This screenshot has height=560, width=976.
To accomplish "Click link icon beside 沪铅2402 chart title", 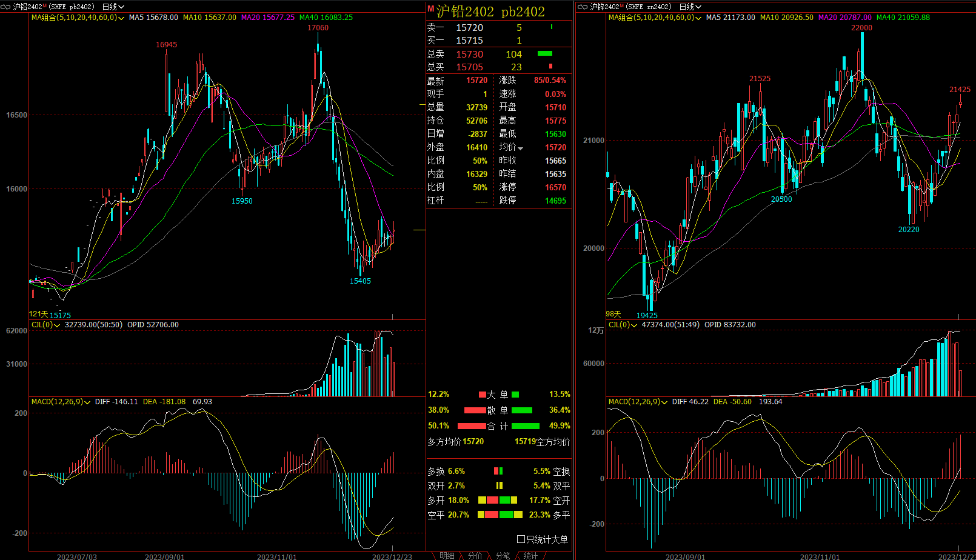I will [x=6, y=7].
